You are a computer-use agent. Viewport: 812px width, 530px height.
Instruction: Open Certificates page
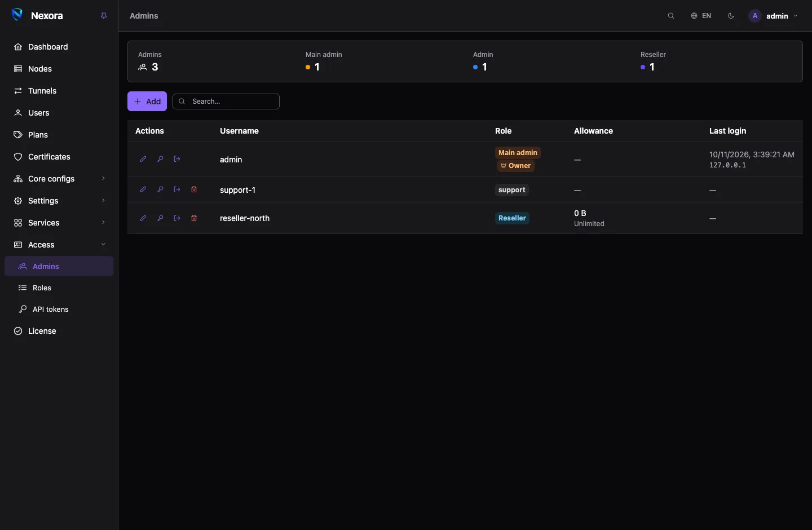tap(59, 157)
